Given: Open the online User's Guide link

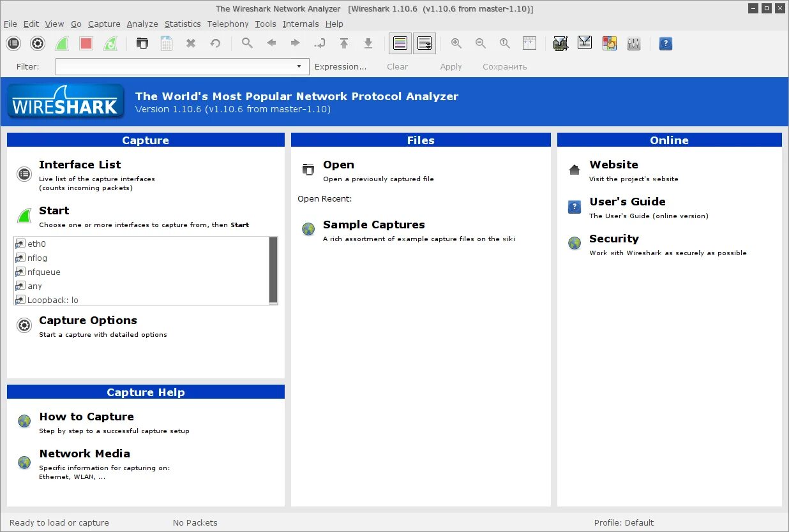Looking at the screenshot, I should coord(627,202).
